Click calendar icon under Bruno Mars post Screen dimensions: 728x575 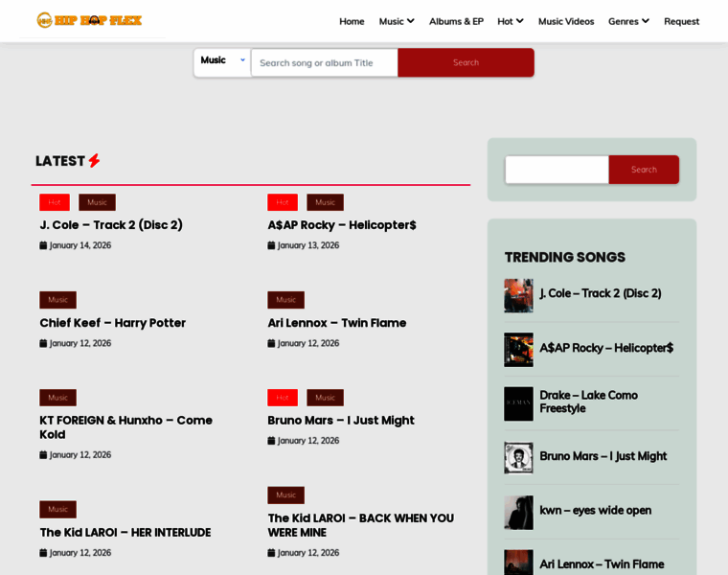271,440
